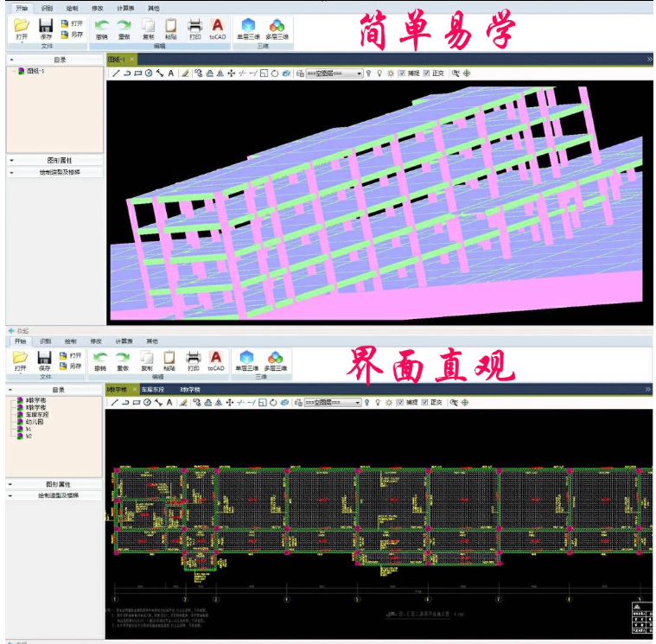Toggle 捕捉 checkbox in the top window toolbar
The image size is (656, 644).
[x=402, y=73]
